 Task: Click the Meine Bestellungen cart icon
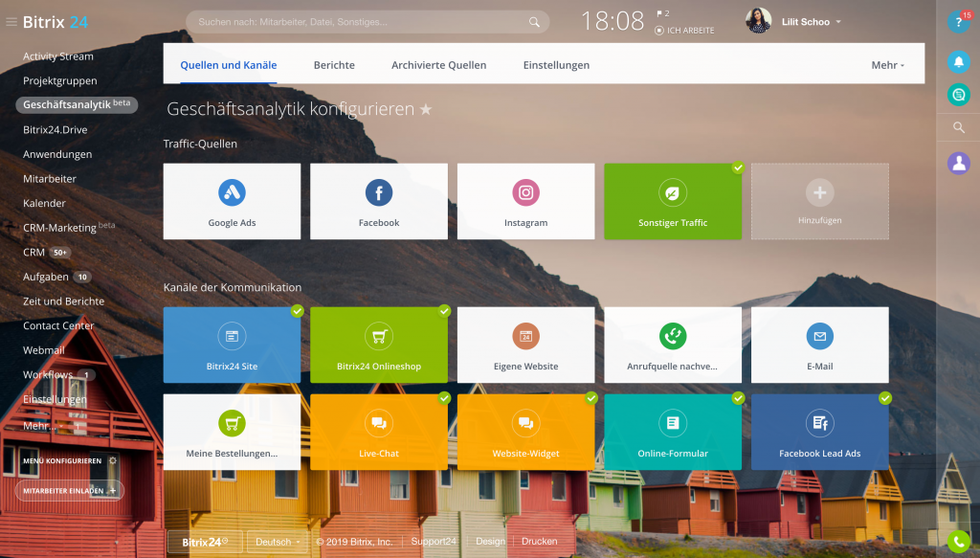click(x=232, y=423)
